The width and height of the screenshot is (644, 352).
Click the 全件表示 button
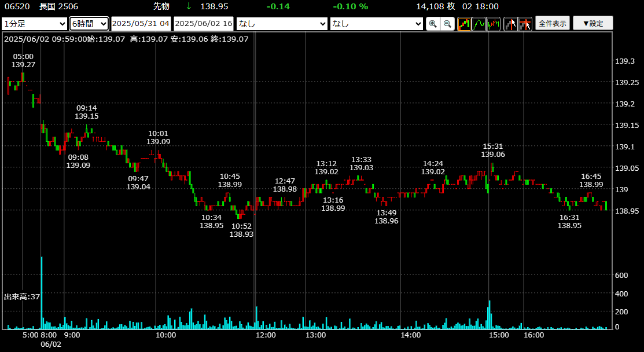click(x=553, y=23)
